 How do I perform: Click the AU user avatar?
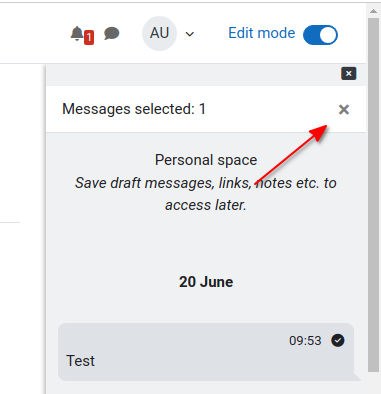pyautogui.click(x=159, y=33)
